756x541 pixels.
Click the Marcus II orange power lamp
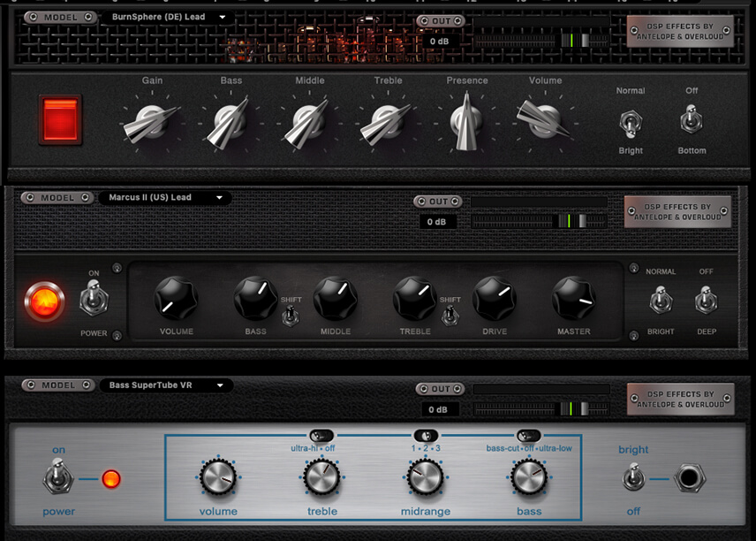click(44, 301)
